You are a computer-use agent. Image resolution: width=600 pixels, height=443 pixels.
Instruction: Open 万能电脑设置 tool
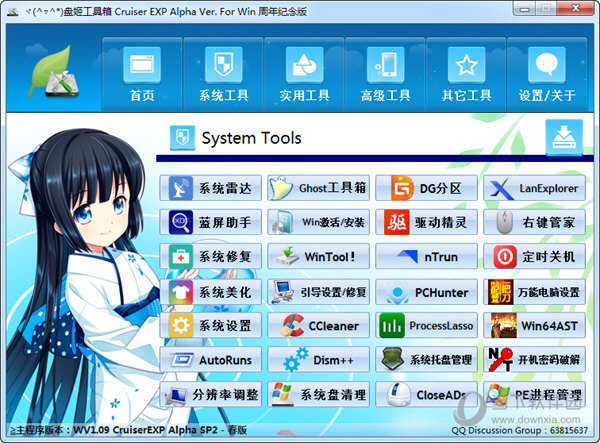click(535, 292)
